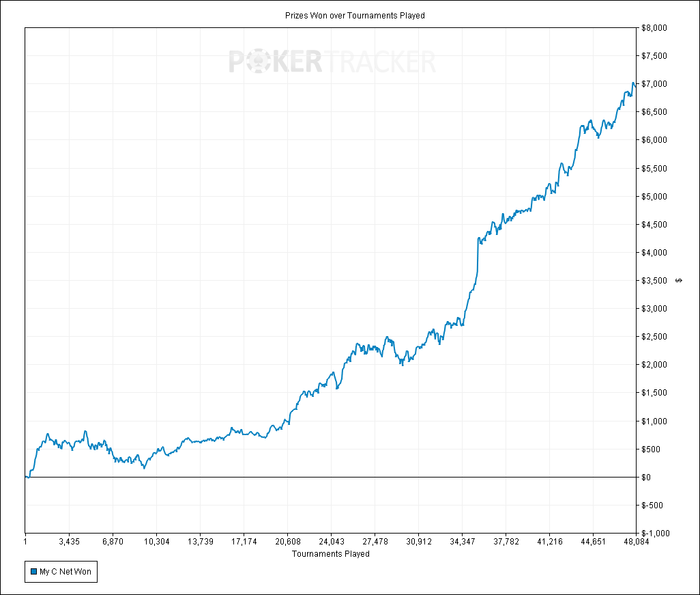Click the '41,216' x-axis label

(550, 542)
